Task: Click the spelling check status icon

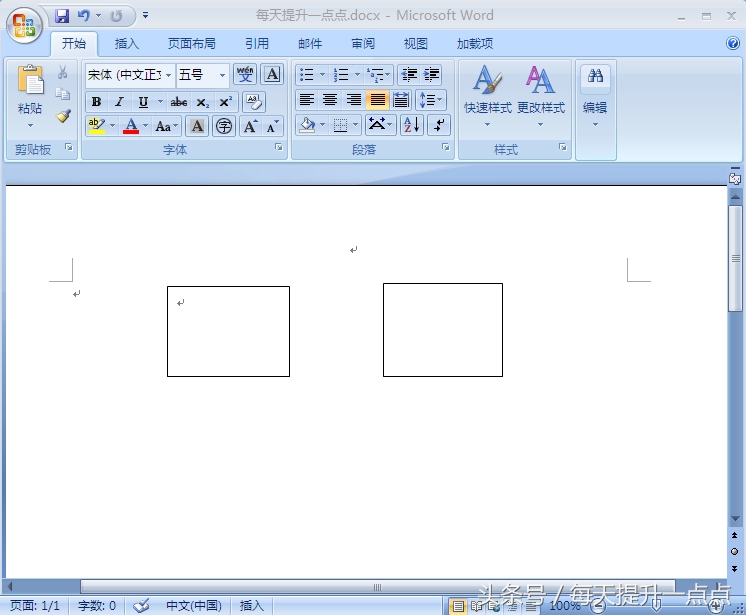Action: pyautogui.click(x=141, y=605)
